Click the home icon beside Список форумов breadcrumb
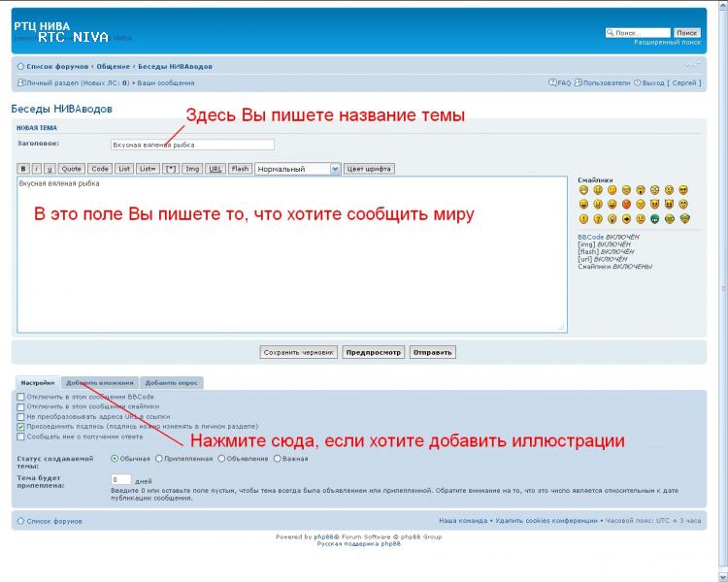728x582 pixels. click(20, 66)
